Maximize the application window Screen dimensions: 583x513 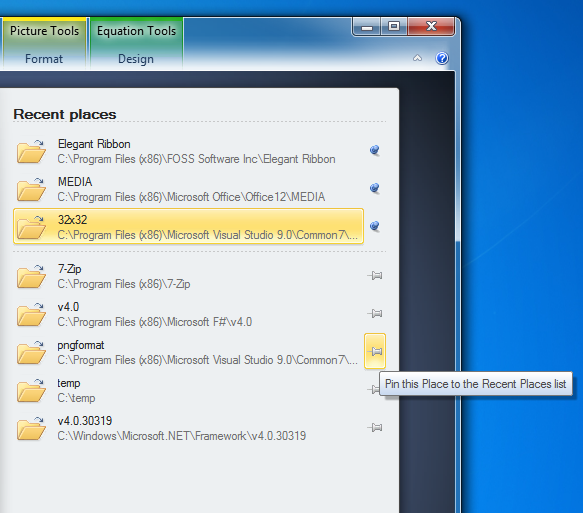pos(394,26)
